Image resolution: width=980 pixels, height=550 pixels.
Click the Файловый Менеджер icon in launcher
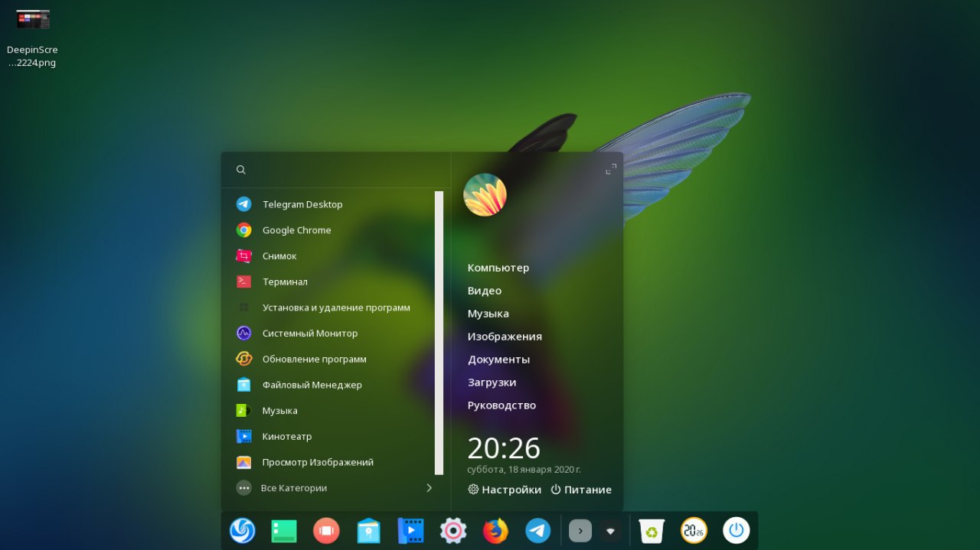pos(243,385)
